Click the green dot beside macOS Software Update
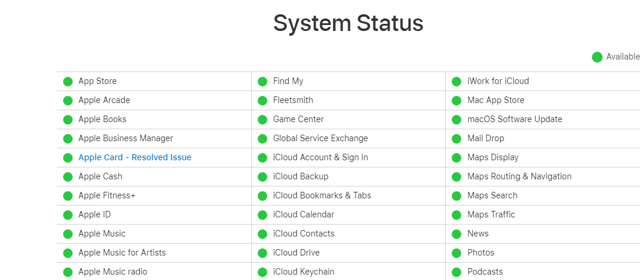Image resolution: width=644 pixels, height=280 pixels. tap(457, 120)
